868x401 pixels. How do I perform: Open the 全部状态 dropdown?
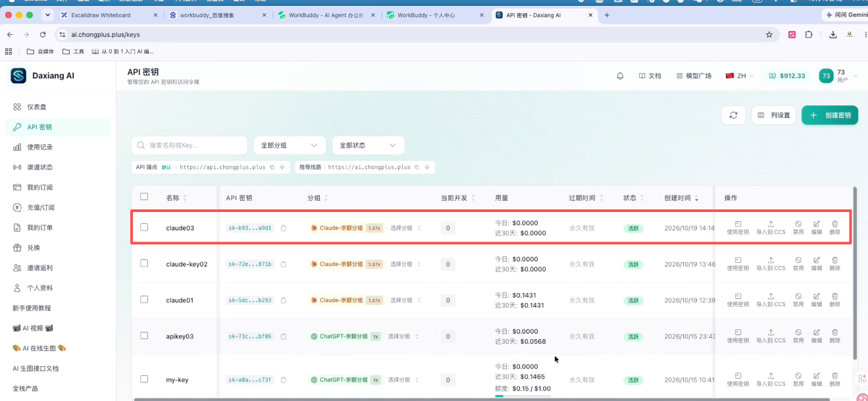(369, 145)
